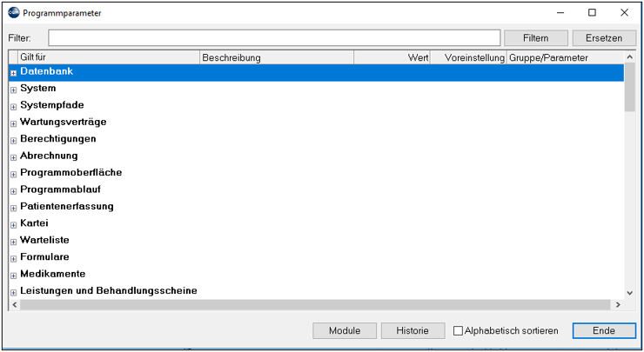Viewport: 644px width, 352px height.
Task: Open the Module dialog button
Action: (345, 330)
